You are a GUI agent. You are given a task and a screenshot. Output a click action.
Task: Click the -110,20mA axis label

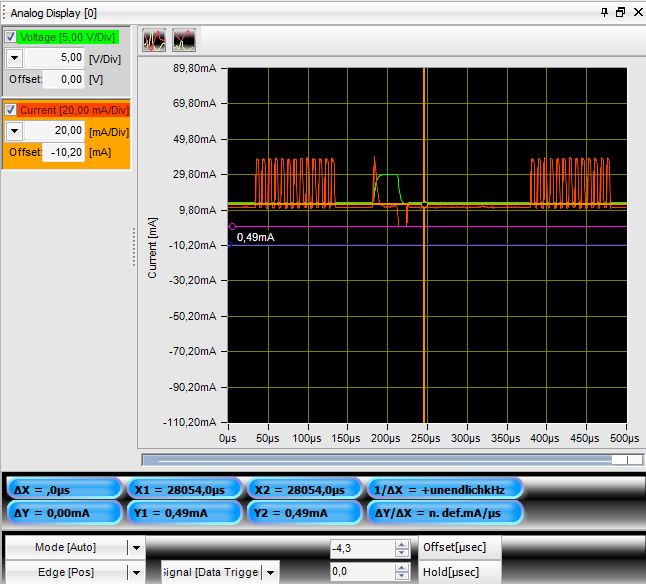pyautogui.click(x=190, y=422)
